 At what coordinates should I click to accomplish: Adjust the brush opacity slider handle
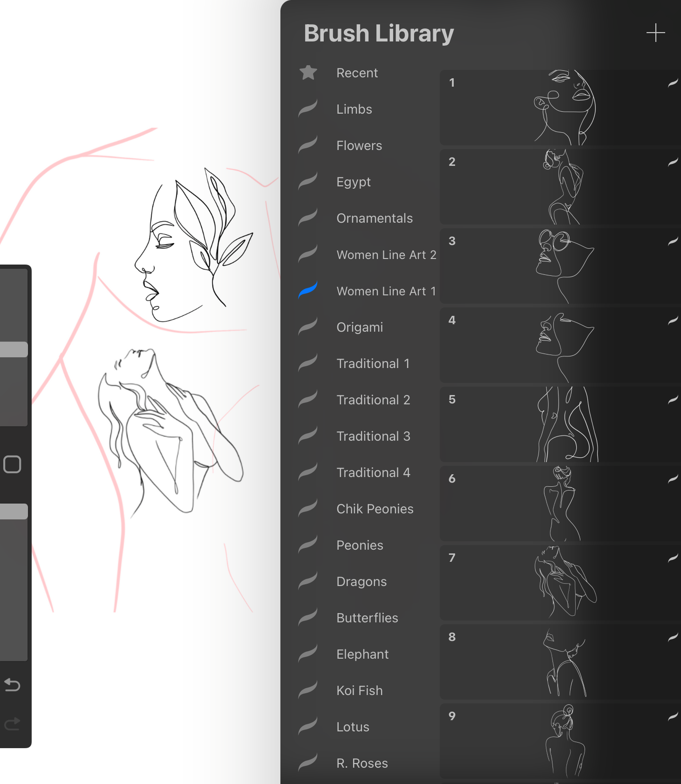[14, 512]
